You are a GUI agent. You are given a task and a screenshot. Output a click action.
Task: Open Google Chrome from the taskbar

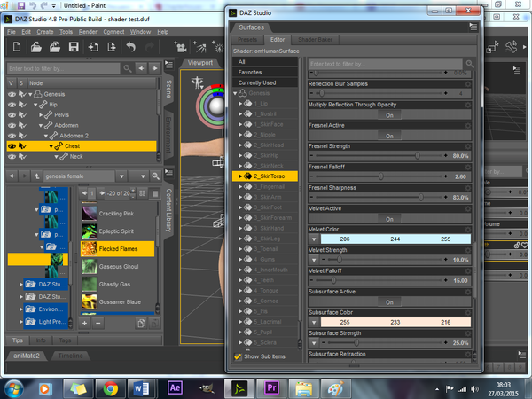(111, 389)
